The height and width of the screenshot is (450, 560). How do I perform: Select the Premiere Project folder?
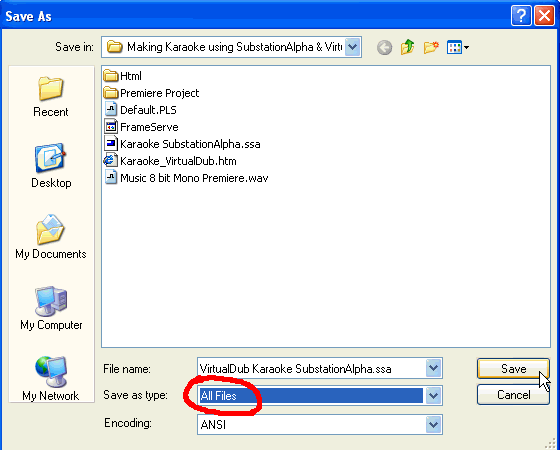click(x=151, y=93)
